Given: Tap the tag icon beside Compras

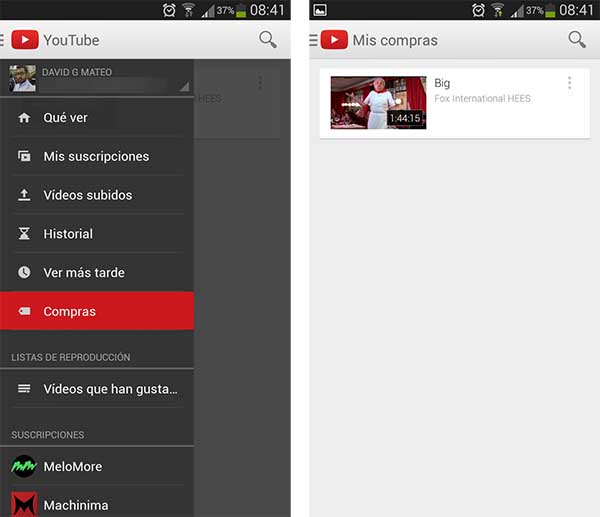Looking at the screenshot, I should 24,311.
